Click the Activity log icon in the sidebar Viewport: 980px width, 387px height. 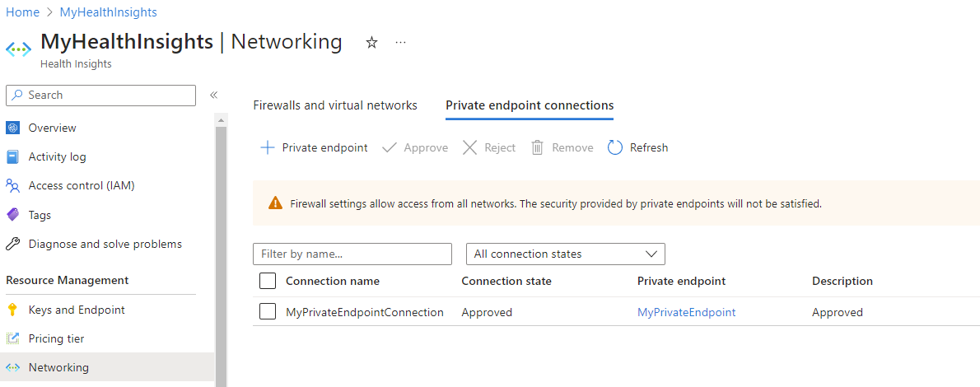(x=12, y=157)
